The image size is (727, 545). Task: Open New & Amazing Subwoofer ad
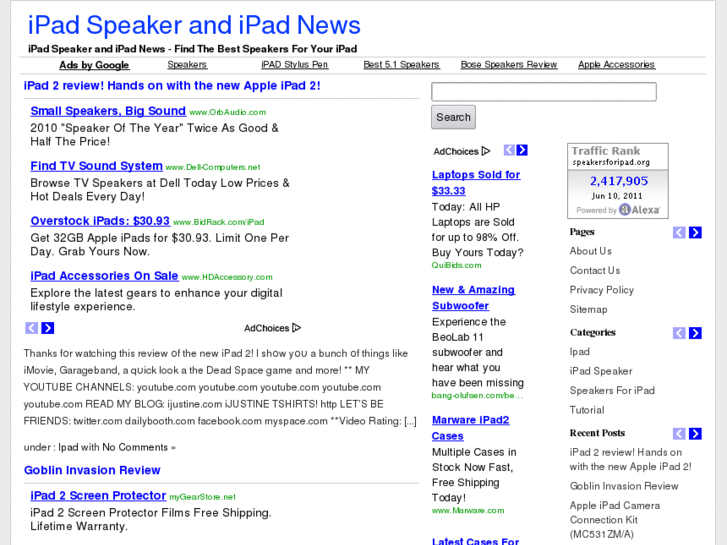pyautogui.click(x=473, y=298)
